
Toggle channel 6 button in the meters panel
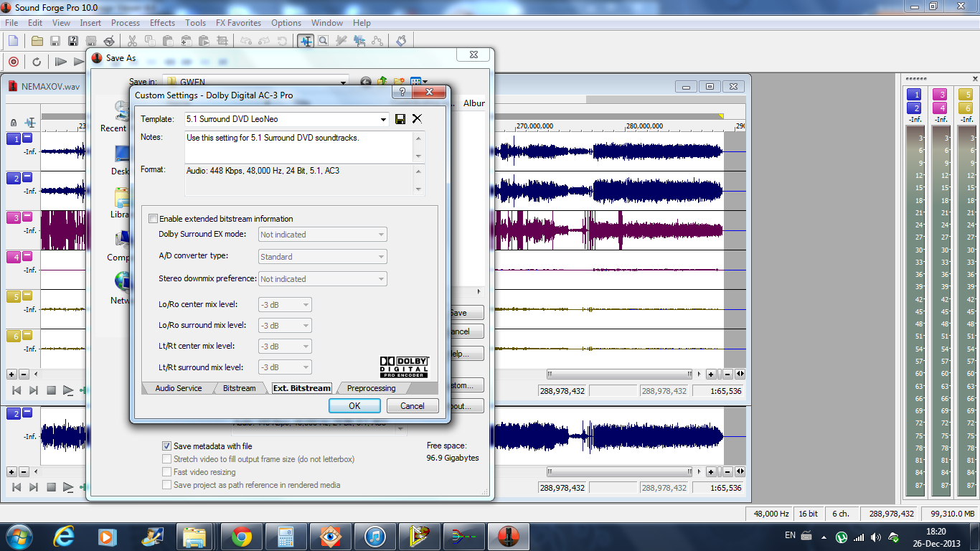click(966, 108)
